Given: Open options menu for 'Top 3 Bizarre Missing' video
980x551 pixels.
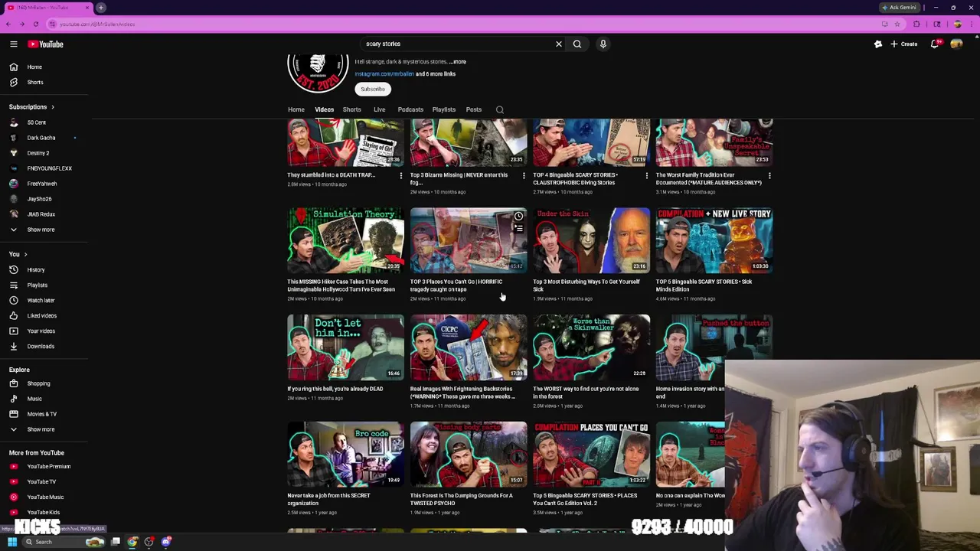Looking at the screenshot, I should (524, 176).
